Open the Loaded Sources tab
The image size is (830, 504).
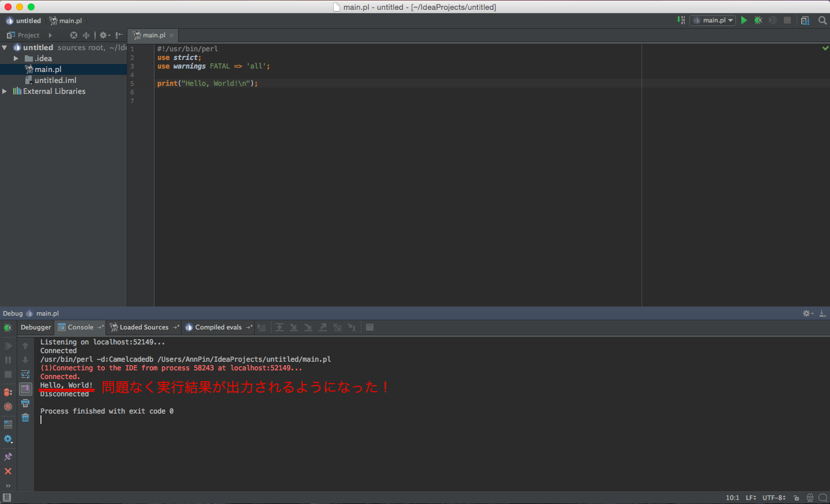tap(144, 327)
